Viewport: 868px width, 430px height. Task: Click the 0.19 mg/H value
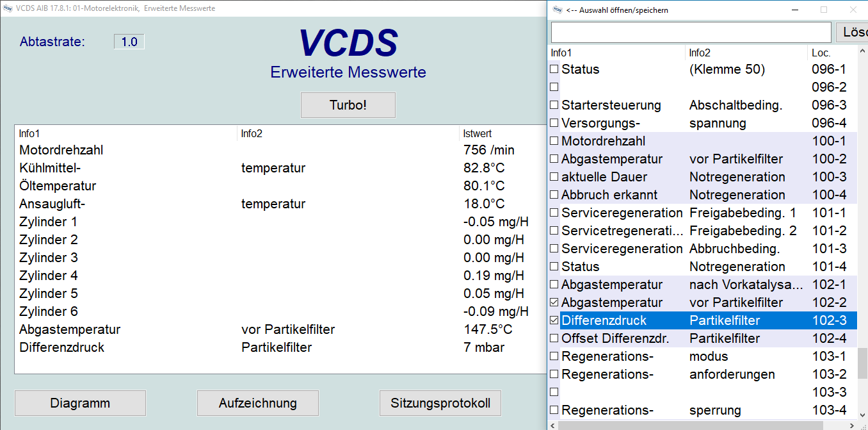tap(494, 276)
